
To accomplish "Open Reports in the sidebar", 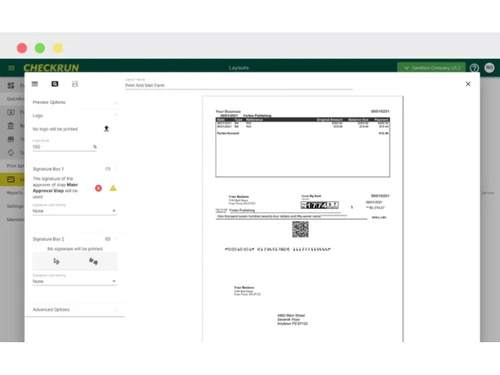I will [15, 193].
